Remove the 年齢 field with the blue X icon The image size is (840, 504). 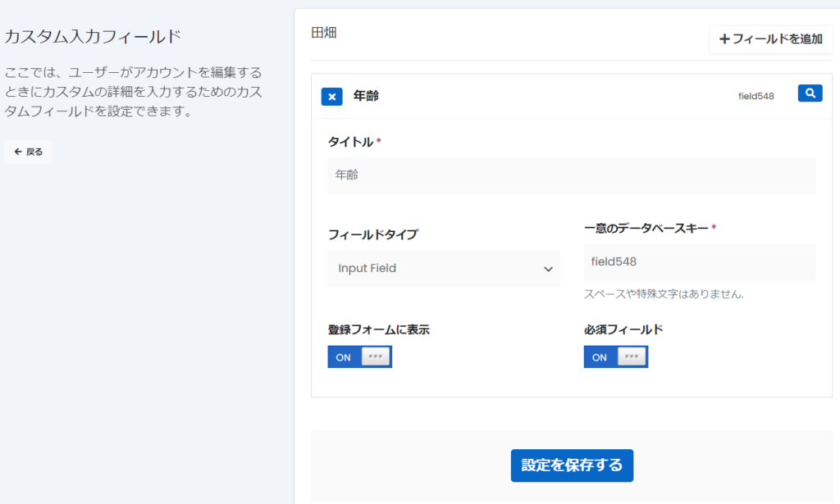[331, 97]
